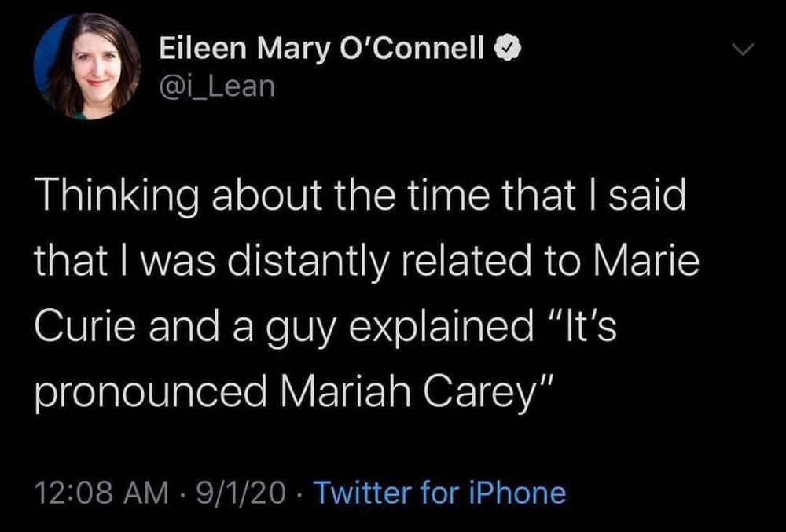Click the 12:08 AM timestamp
The image size is (786, 532).
click(x=102, y=493)
